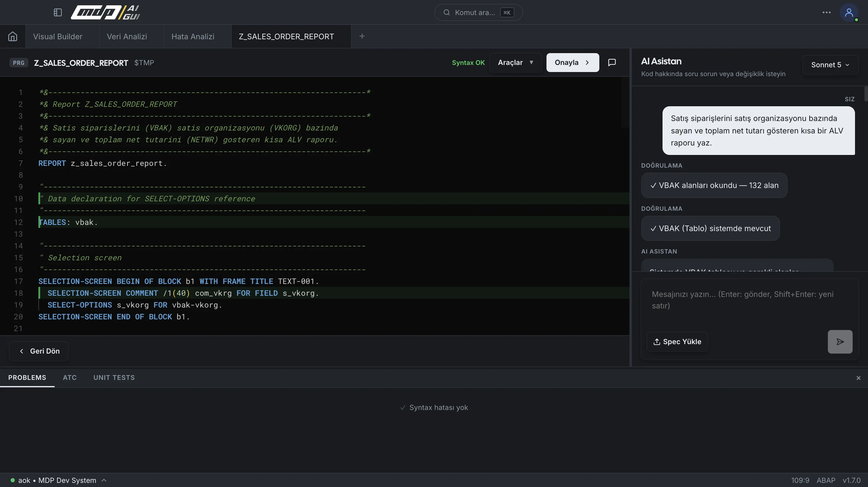
Task: Click the user message bubble about ALV raporu
Action: click(758, 131)
